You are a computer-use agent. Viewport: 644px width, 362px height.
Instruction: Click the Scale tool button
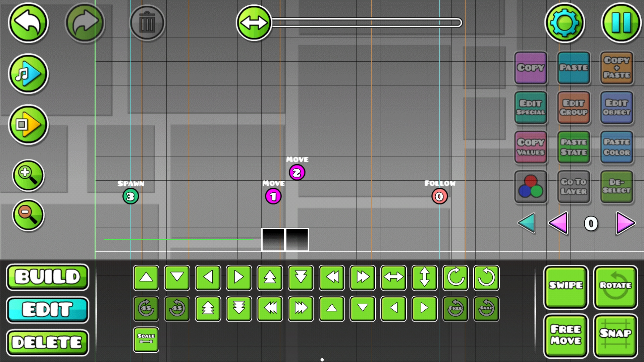pyautogui.click(x=146, y=340)
